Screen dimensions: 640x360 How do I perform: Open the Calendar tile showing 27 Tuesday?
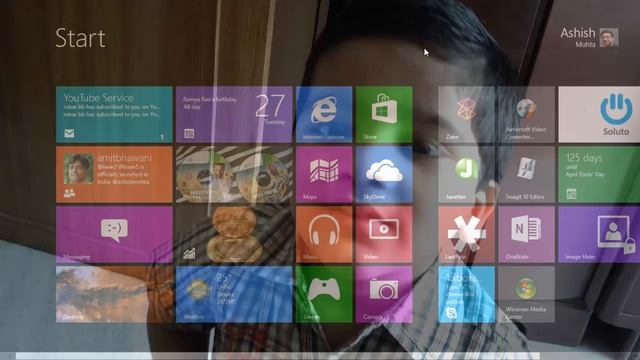tap(234, 114)
